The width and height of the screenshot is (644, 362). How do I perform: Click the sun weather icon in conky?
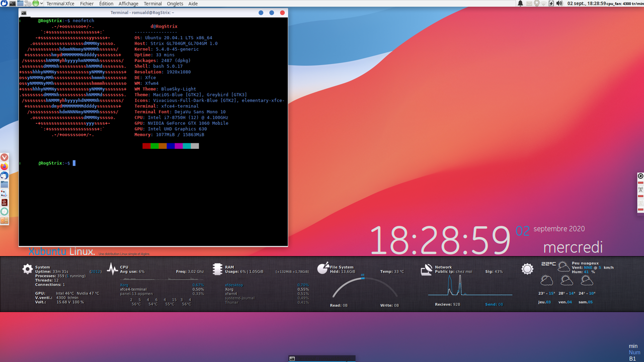[527, 269]
